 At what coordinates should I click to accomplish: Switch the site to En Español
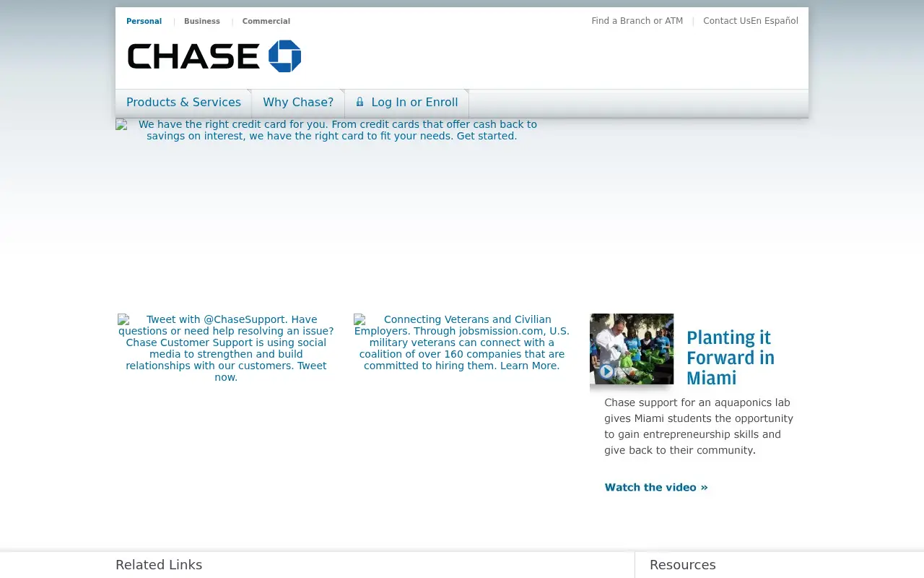[775, 21]
